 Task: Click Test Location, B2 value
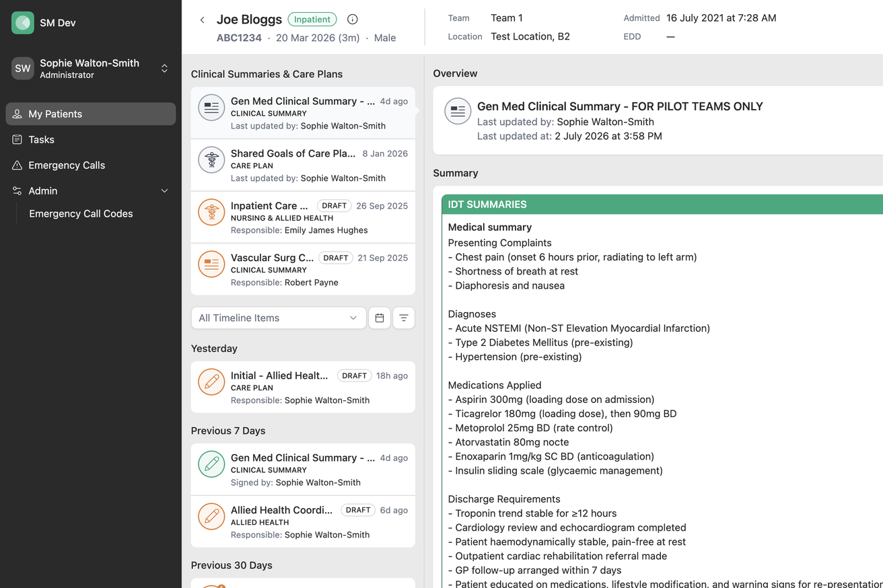coord(530,36)
